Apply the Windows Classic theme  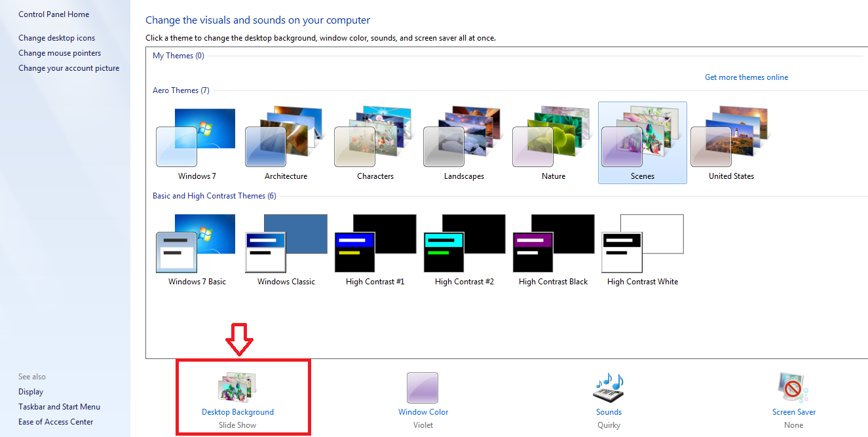pyautogui.click(x=286, y=243)
